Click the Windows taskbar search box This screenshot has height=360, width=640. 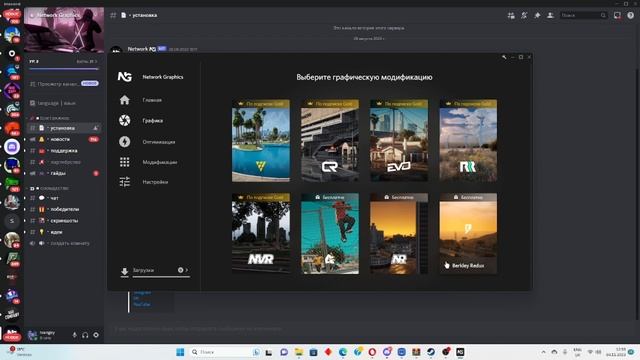225,352
